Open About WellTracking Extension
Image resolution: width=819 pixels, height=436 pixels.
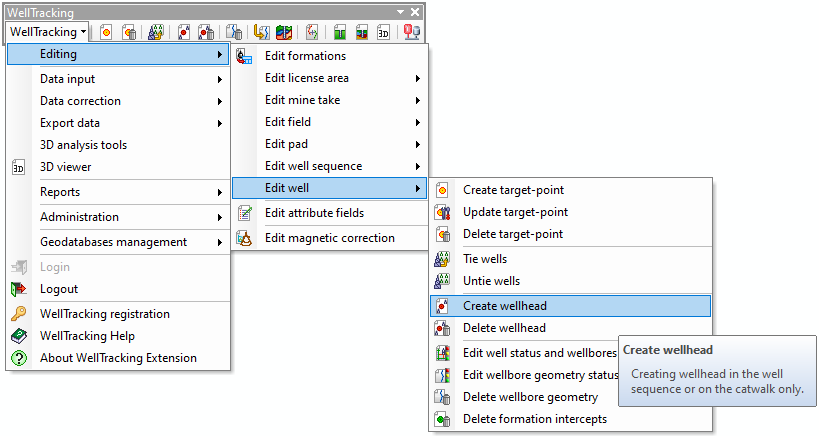click(x=118, y=358)
